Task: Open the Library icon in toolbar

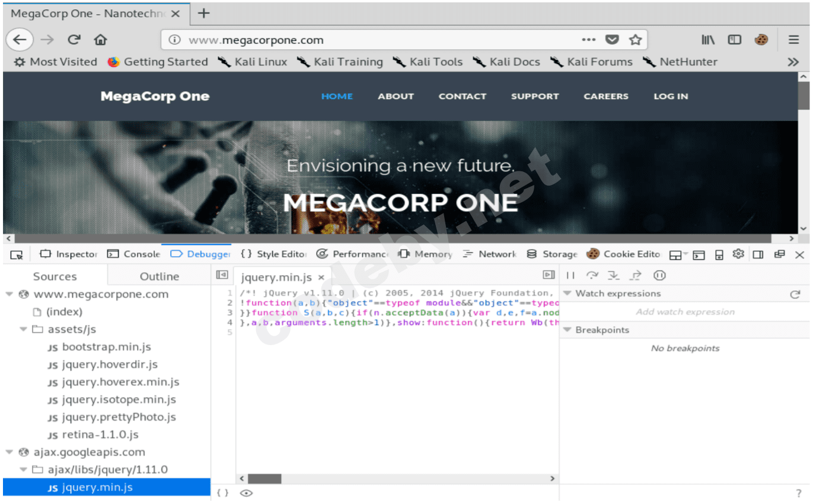Action: point(708,40)
